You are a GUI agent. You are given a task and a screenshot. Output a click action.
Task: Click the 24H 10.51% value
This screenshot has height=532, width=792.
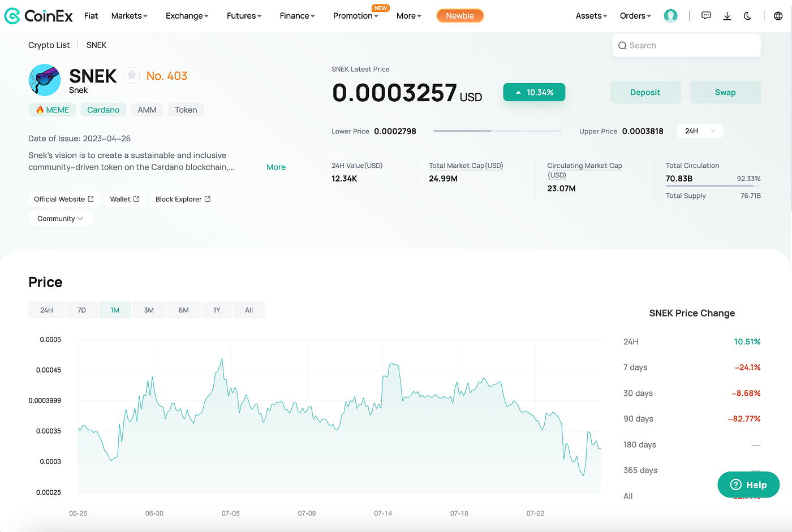(x=747, y=342)
